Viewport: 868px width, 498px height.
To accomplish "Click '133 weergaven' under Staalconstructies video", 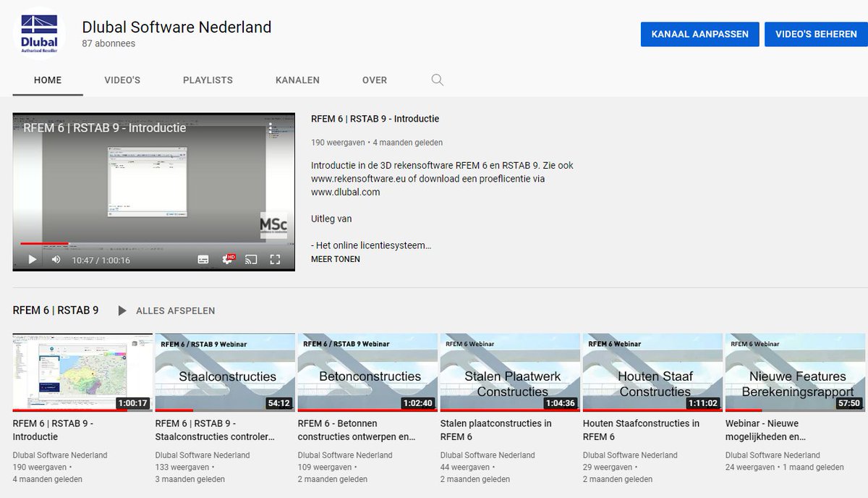I will (x=181, y=467).
